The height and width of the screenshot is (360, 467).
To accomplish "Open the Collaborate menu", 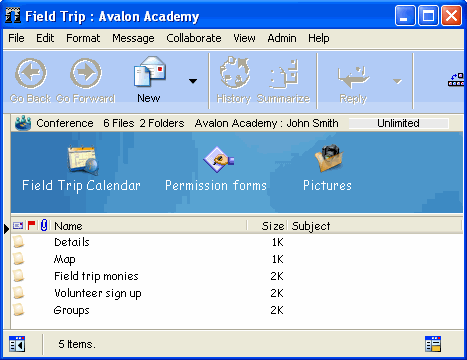I will click(x=194, y=38).
